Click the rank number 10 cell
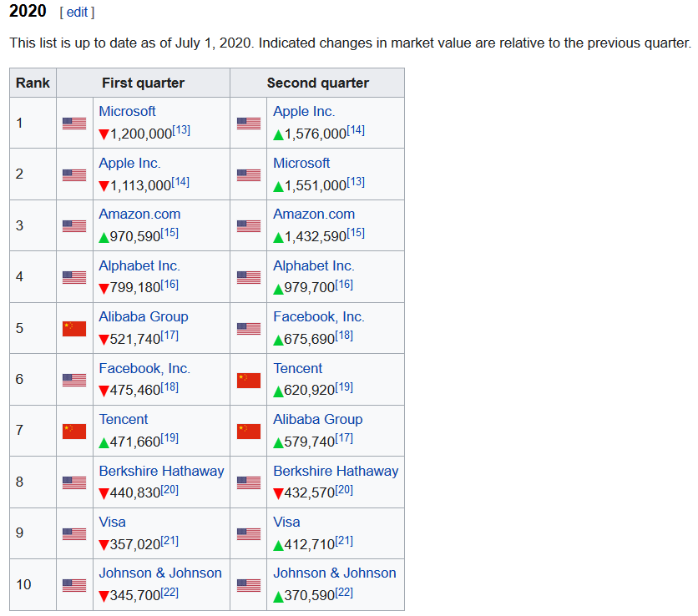 [x=33, y=584]
